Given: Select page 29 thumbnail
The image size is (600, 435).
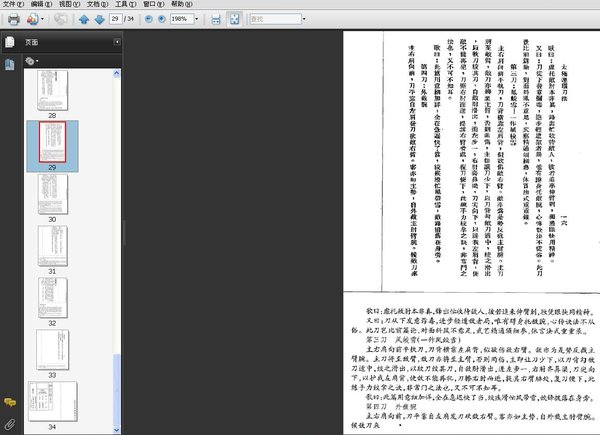Looking at the screenshot, I should pyautogui.click(x=52, y=142).
